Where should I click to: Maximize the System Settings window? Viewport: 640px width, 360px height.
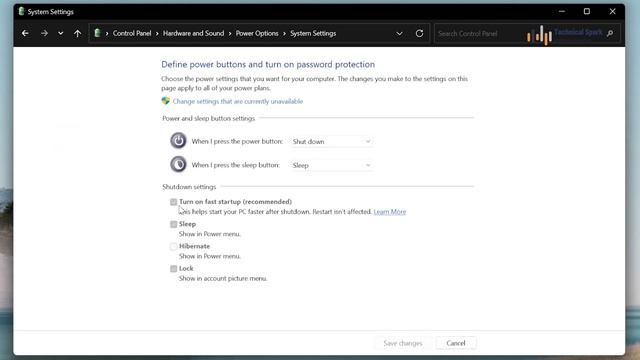(587, 11)
